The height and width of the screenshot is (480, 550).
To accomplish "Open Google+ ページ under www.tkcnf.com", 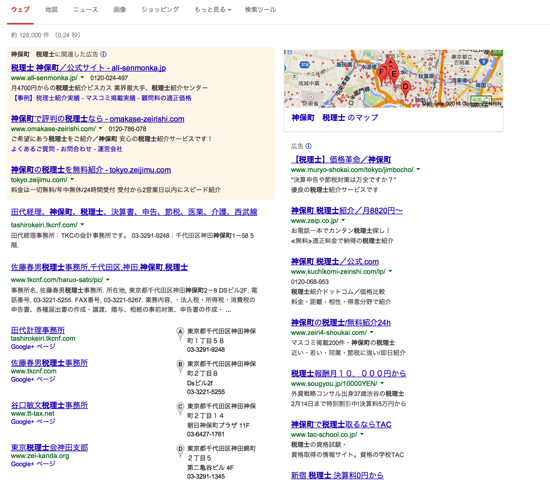I will [33, 379].
